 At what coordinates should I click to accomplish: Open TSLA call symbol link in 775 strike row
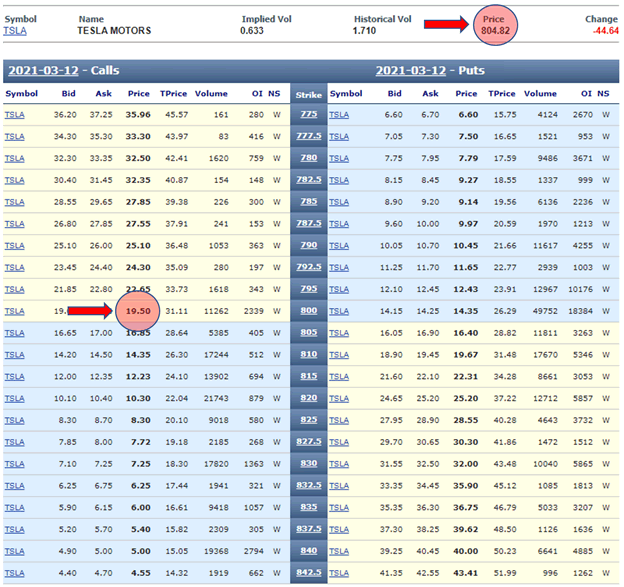[15, 115]
